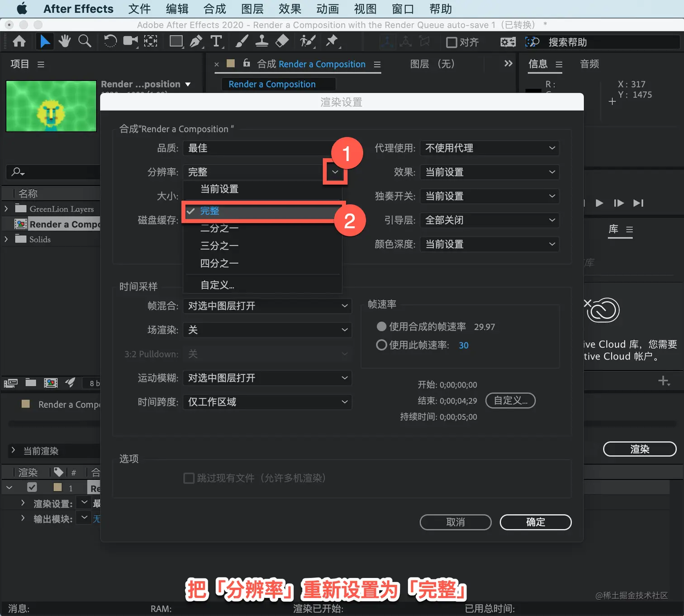Open the 效果 dropdown
The image size is (684, 616).
tap(489, 172)
